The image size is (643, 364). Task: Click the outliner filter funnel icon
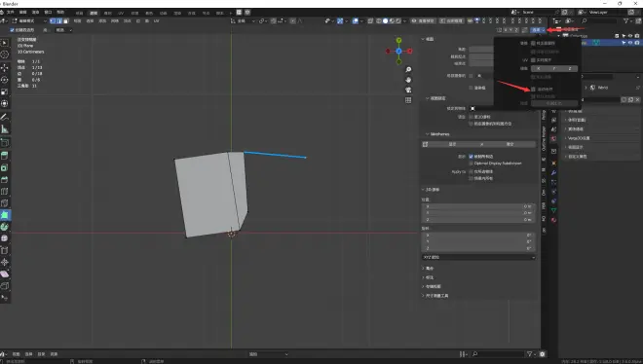tap(626, 20)
